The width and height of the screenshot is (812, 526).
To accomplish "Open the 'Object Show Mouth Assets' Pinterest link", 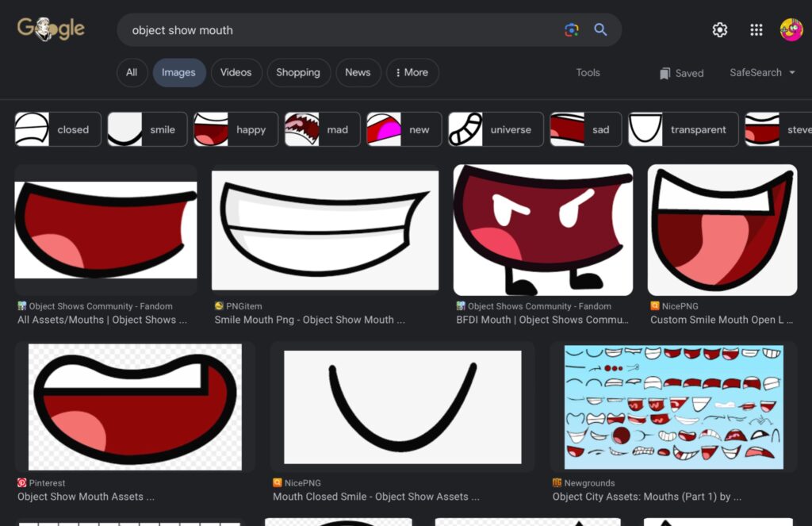I will pos(86,497).
